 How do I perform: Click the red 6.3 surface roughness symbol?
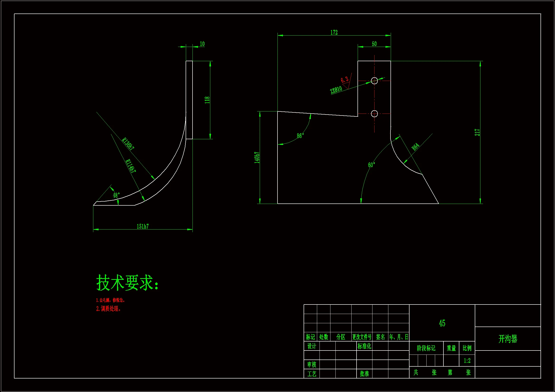345,80
